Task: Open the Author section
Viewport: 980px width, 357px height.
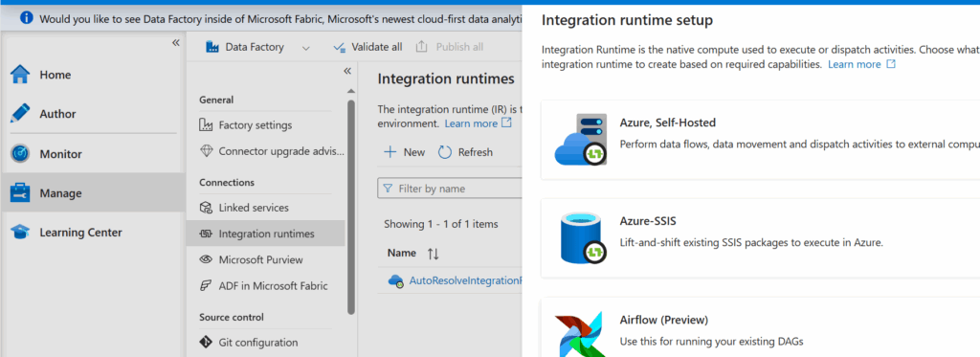Action: click(x=94, y=114)
